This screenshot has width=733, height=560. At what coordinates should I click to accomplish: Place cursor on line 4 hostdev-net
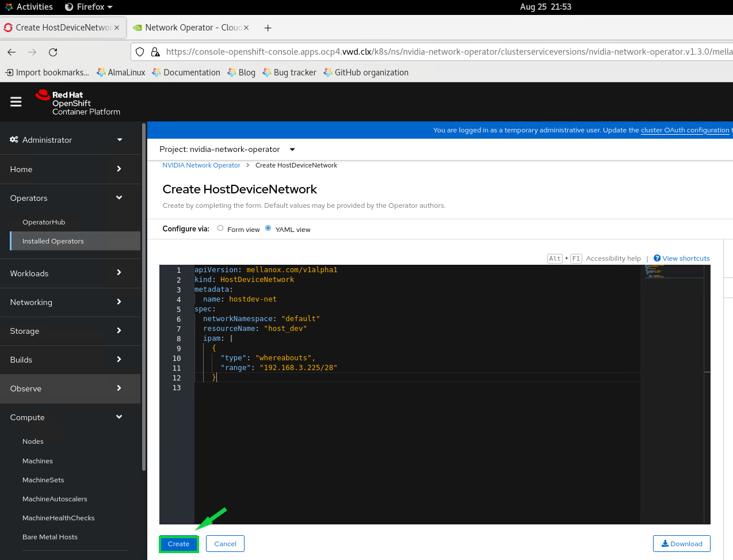pos(253,299)
